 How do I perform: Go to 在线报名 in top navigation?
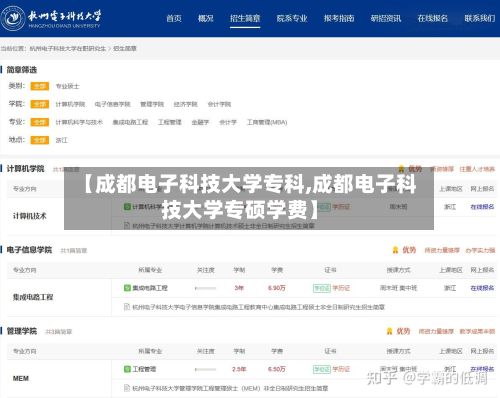coord(433,18)
